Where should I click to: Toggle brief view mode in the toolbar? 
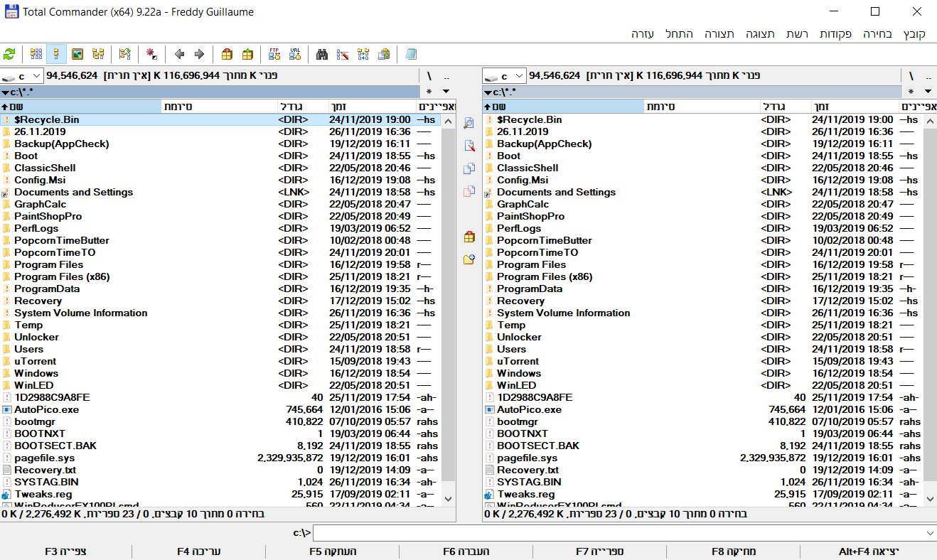coord(36,54)
